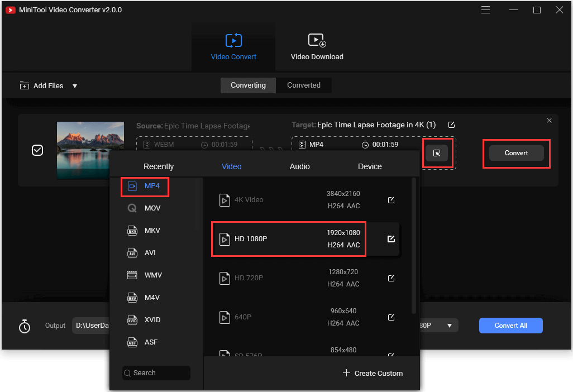Screen dimensions: 573x392
Task: Click the MiniTool app logo icon
Action: (11, 10)
